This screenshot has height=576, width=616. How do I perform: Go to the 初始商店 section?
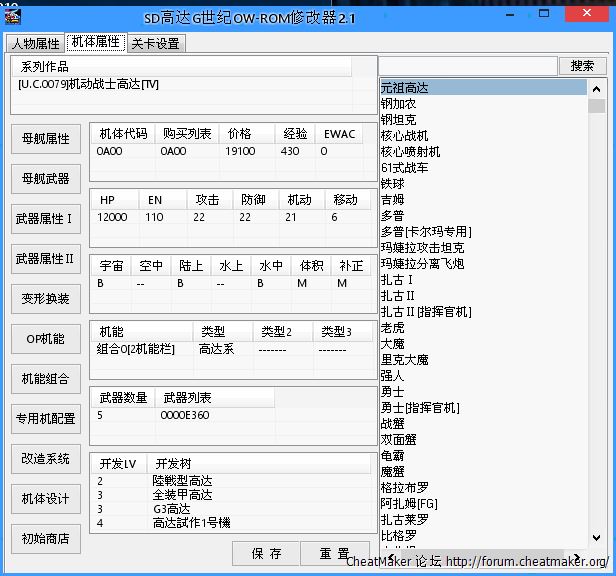[x=46, y=539]
